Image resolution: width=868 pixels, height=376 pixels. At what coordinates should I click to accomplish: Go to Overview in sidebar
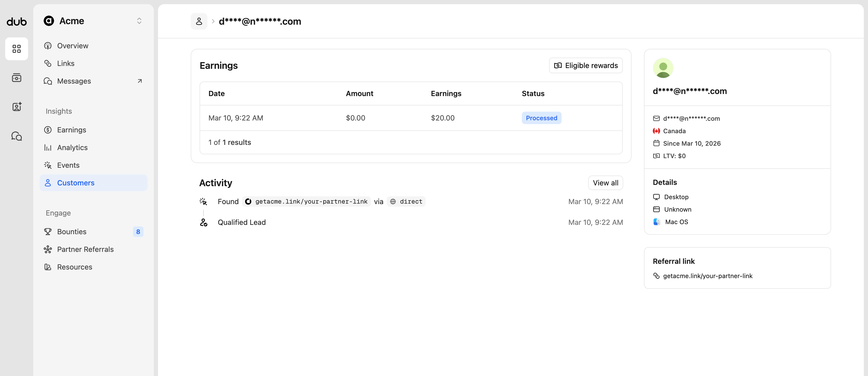94,46
